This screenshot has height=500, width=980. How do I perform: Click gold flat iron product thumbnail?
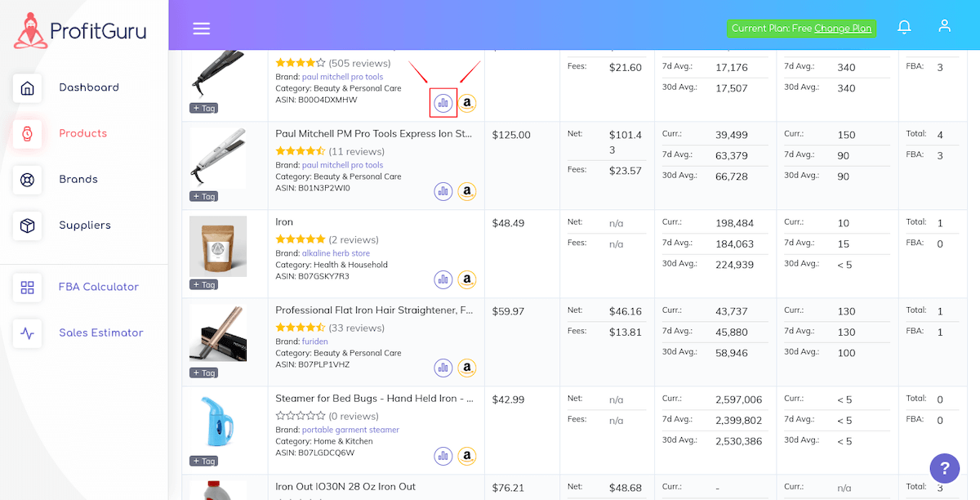218,333
